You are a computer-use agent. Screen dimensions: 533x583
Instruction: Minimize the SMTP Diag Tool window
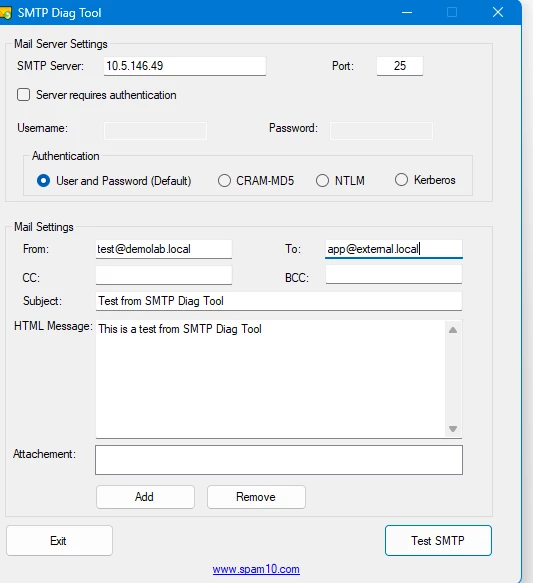(407, 13)
